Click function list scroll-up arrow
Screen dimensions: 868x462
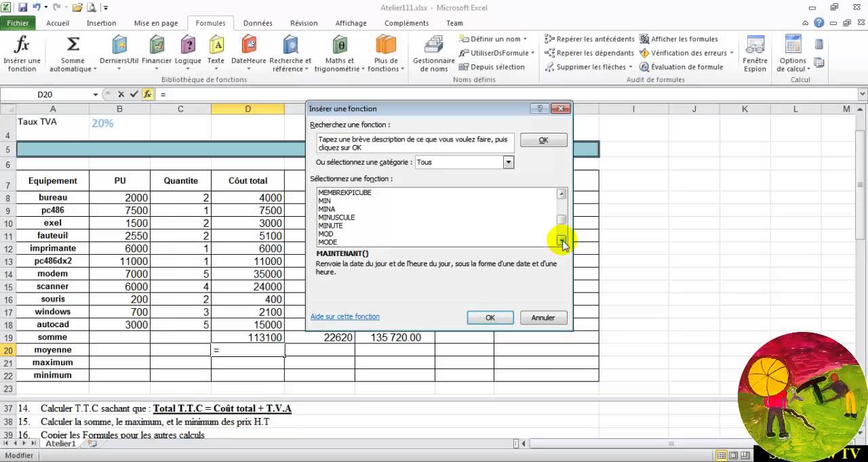561,194
